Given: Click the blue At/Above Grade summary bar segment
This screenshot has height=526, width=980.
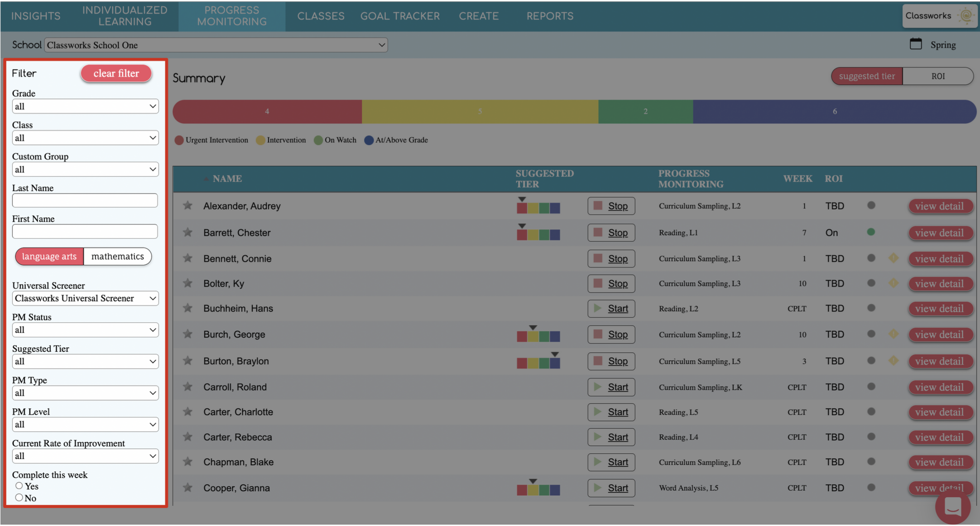Looking at the screenshot, I should [x=834, y=111].
